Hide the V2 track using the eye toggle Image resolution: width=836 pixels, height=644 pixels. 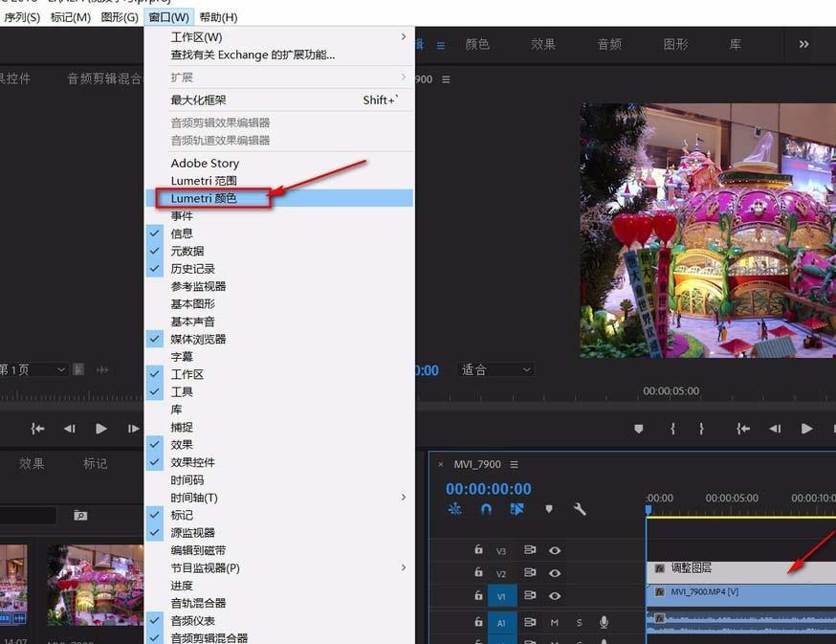click(x=554, y=573)
